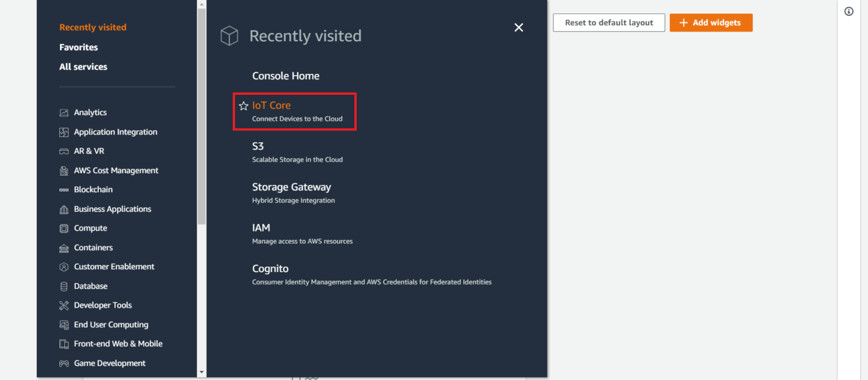Viewport: 868px width, 380px height.
Task: Open the Game Development services icon
Action: click(x=64, y=363)
